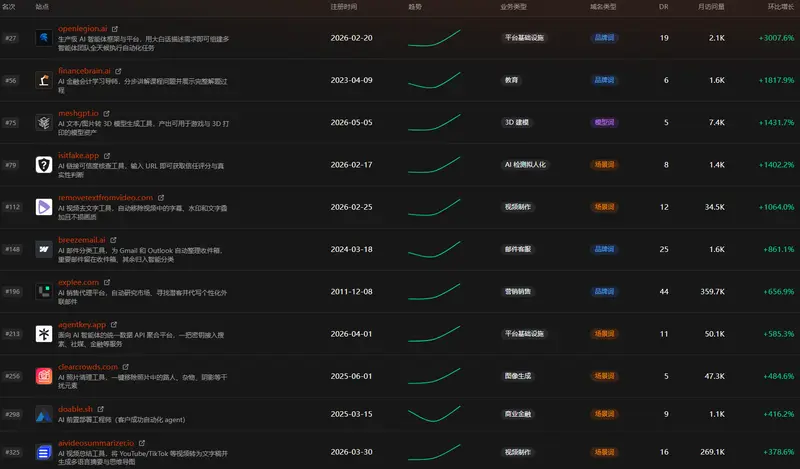Select the 3D 建模 category tag
This screenshot has width=800, height=469.
[x=517, y=122]
